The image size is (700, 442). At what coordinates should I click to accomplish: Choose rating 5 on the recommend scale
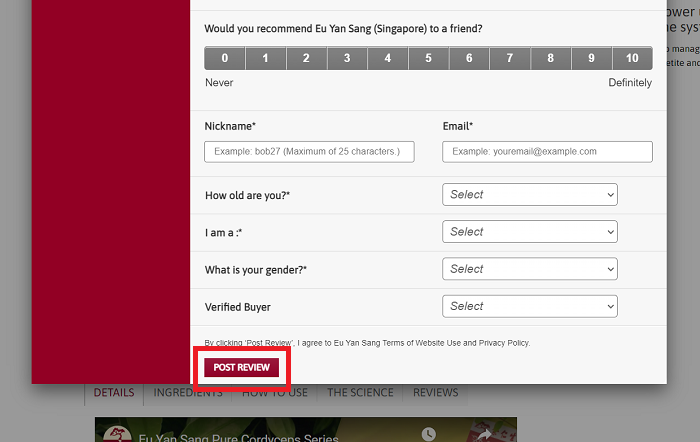pyautogui.click(x=428, y=58)
